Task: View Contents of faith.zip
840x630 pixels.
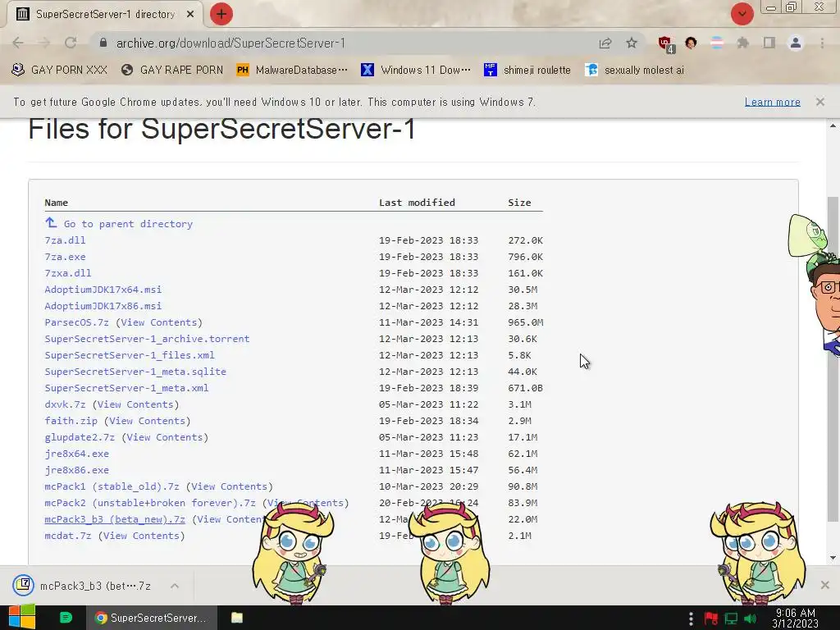Action: coord(148,421)
